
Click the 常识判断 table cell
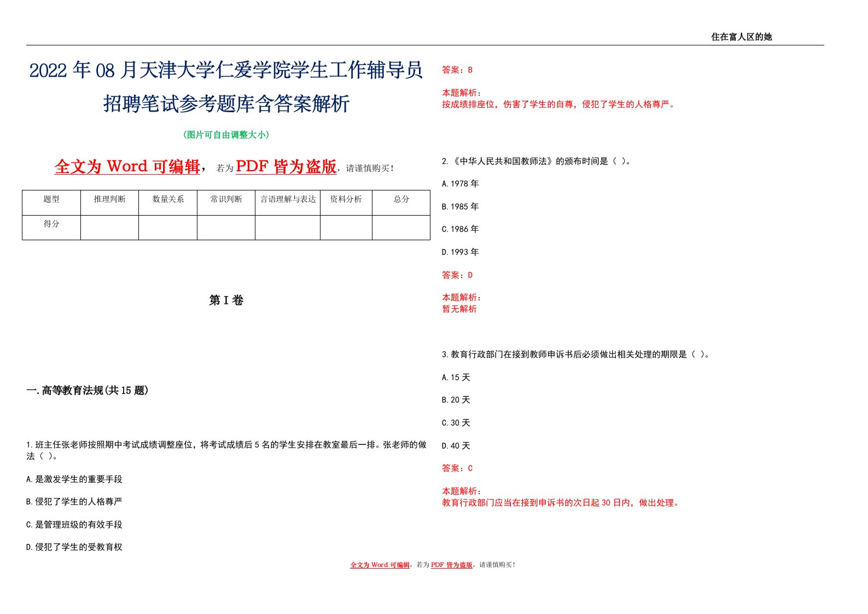[x=226, y=202]
